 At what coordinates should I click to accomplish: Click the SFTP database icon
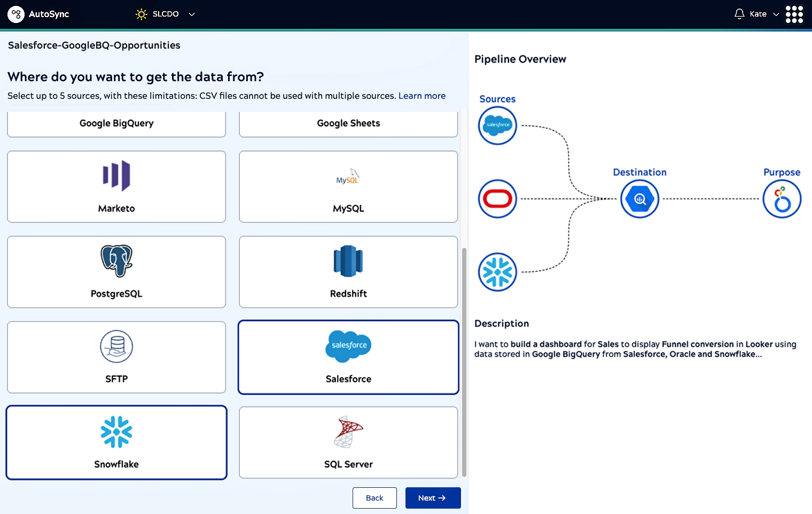(x=116, y=346)
